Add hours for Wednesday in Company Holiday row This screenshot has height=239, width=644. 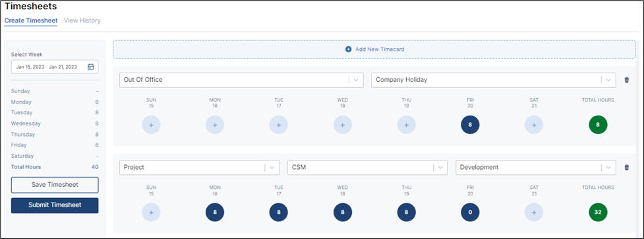pyautogui.click(x=343, y=125)
